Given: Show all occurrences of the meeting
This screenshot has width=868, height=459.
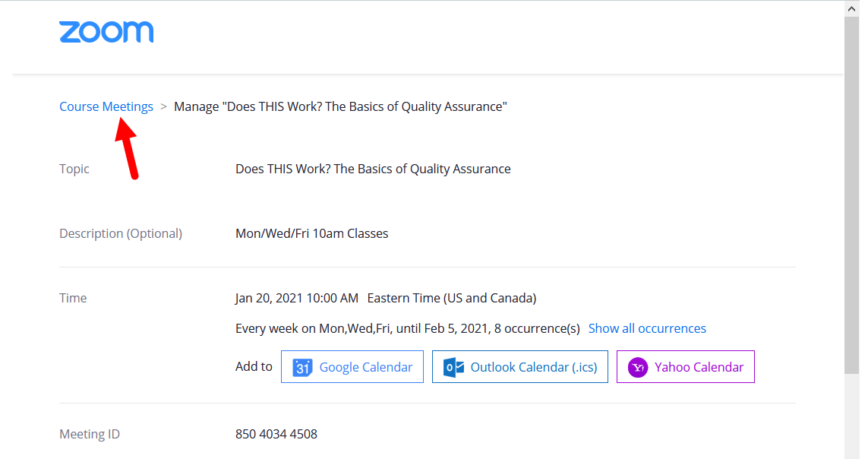Looking at the screenshot, I should pyautogui.click(x=647, y=328).
